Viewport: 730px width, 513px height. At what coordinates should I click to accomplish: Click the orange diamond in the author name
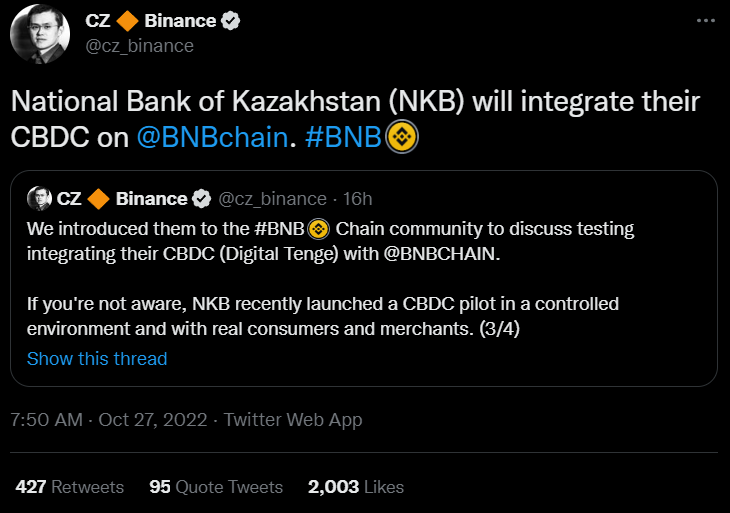coord(129,21)
